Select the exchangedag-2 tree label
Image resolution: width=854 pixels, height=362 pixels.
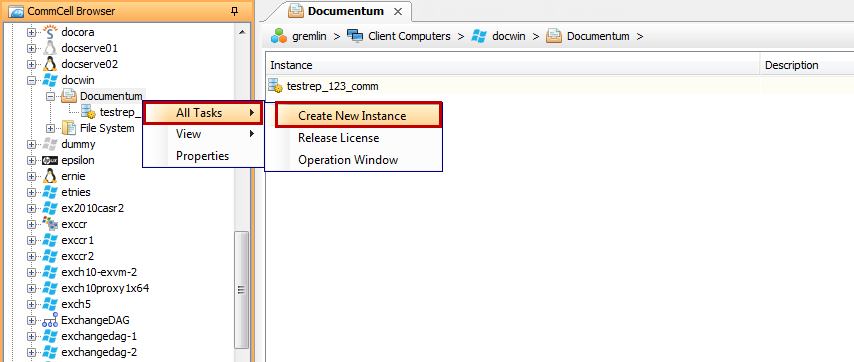coord(99,352)
